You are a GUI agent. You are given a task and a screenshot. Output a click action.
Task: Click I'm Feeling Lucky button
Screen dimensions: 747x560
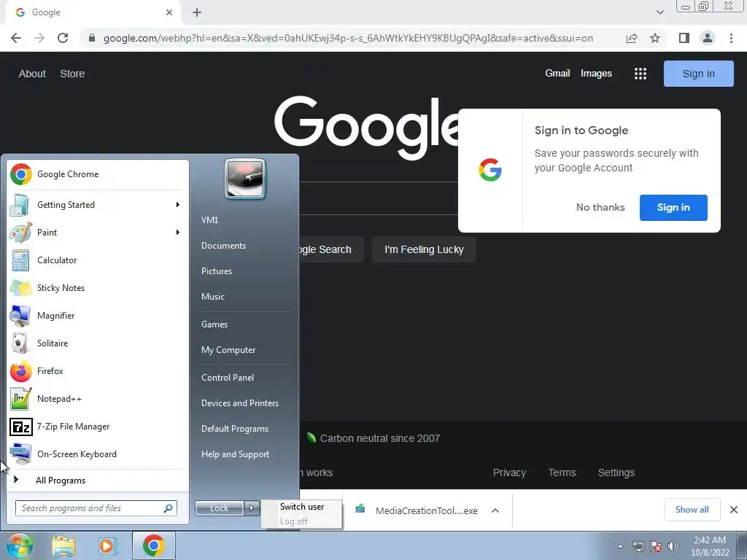coord(424,249)
